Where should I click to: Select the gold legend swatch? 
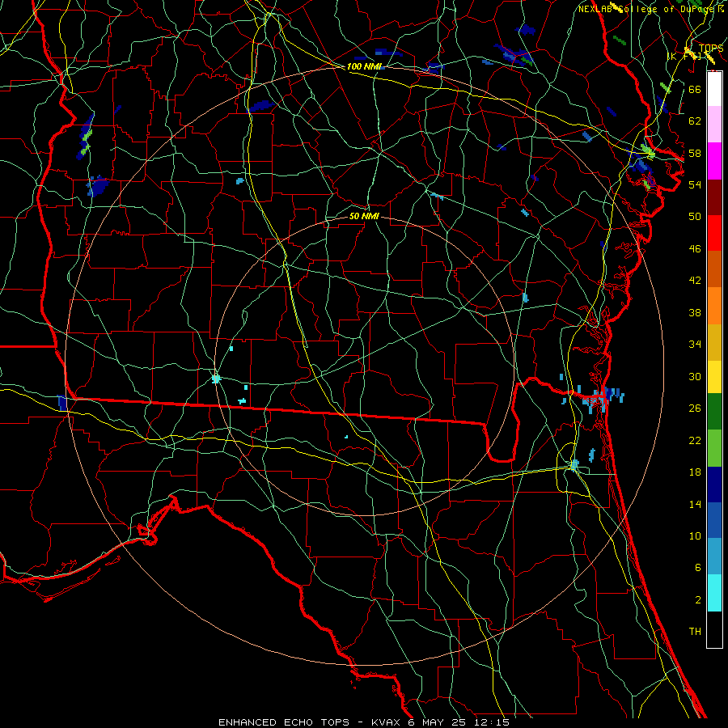(x=714, y=341)
